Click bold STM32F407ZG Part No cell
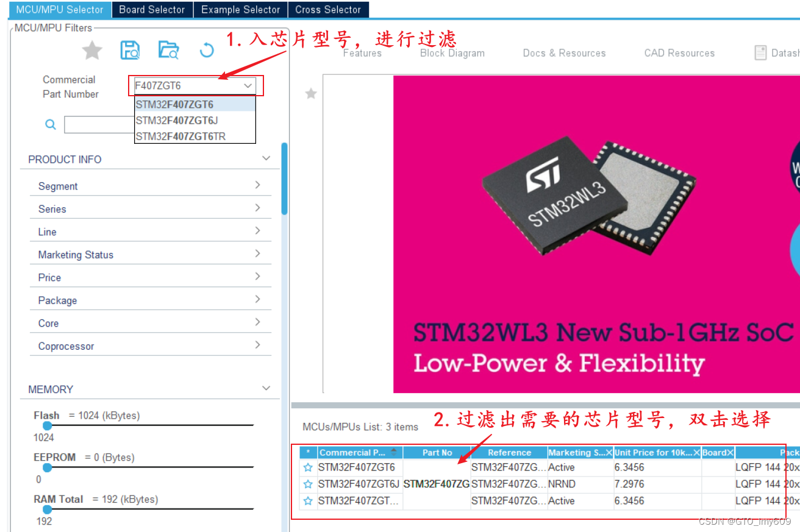 [x=437, y=484]
